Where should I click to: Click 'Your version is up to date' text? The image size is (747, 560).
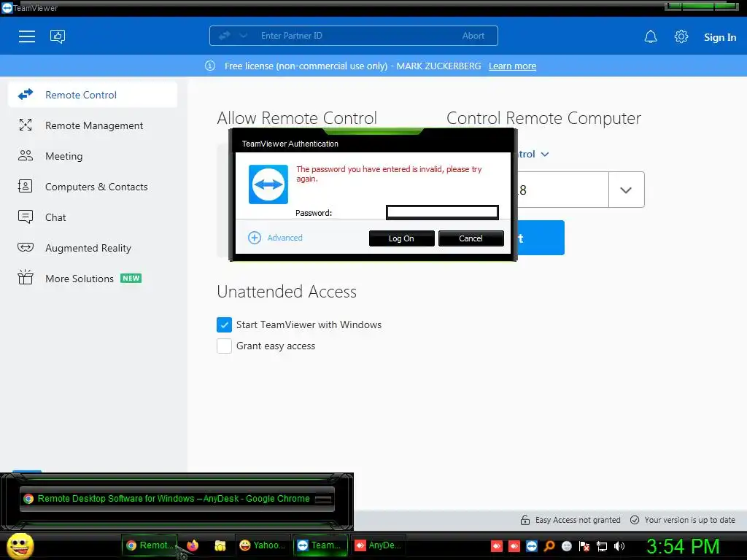(x=689, y=520)
